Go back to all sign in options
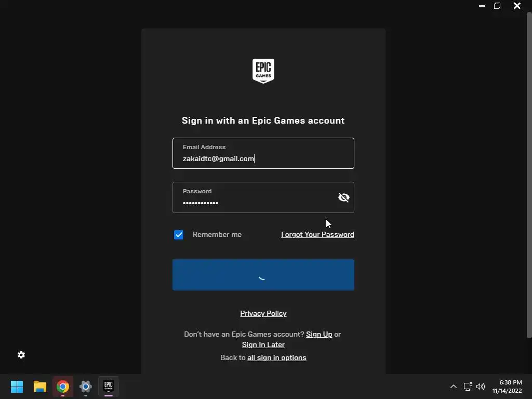The image size is (532, 399). tap(277, 357)
